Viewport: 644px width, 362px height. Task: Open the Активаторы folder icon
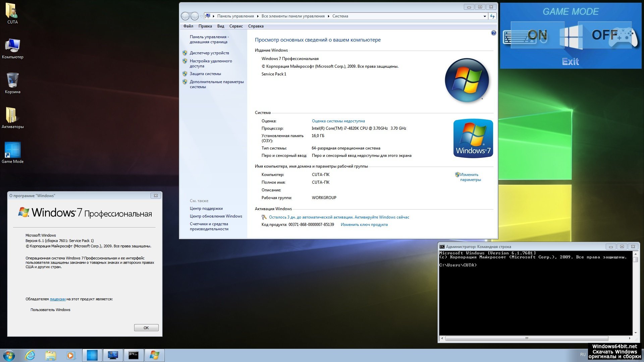tap(12, 115)
